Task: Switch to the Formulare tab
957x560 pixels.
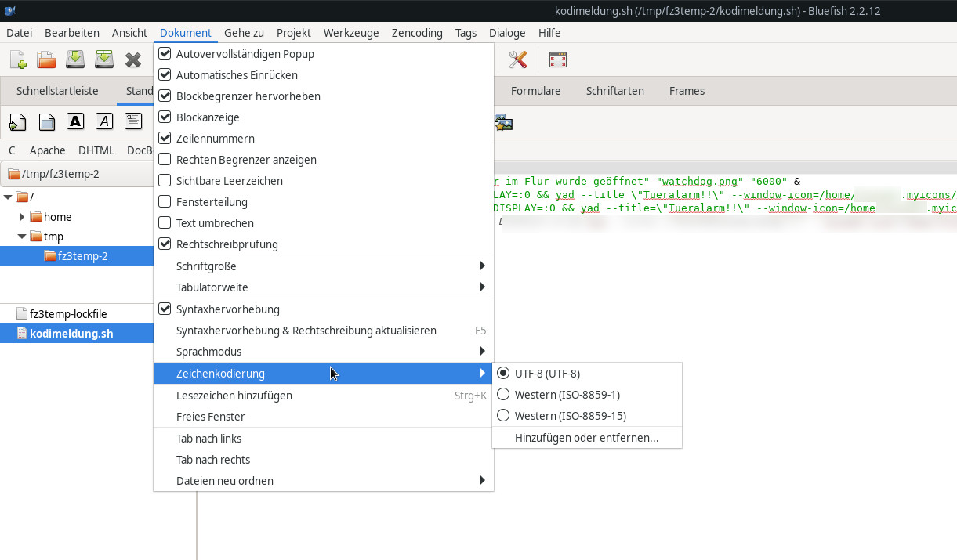Action: 535,91
